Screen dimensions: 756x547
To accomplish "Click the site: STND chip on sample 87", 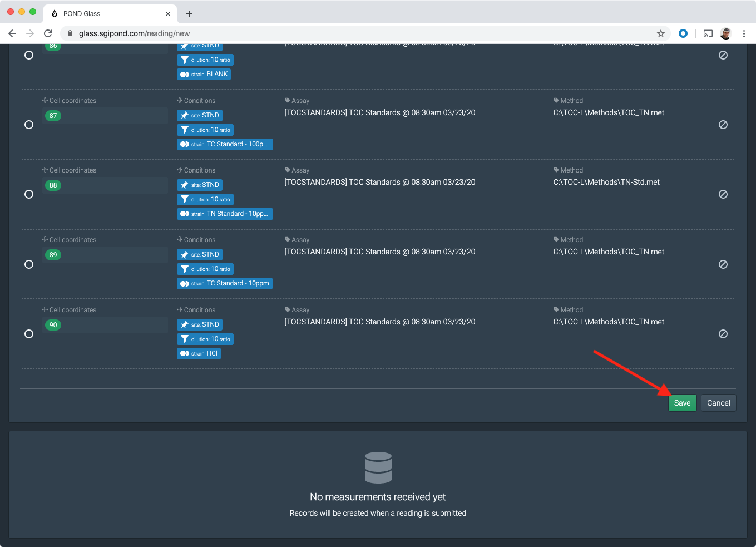I will pos(199,115).
